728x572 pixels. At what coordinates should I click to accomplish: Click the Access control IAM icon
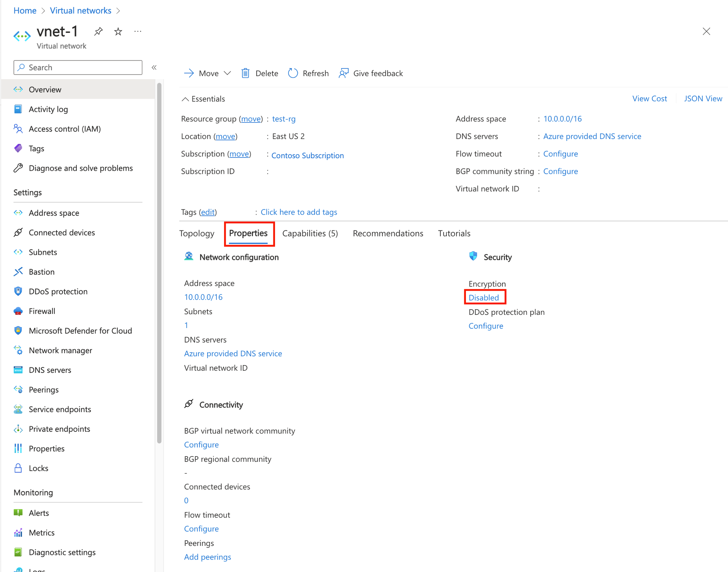(x=18, y=128)
